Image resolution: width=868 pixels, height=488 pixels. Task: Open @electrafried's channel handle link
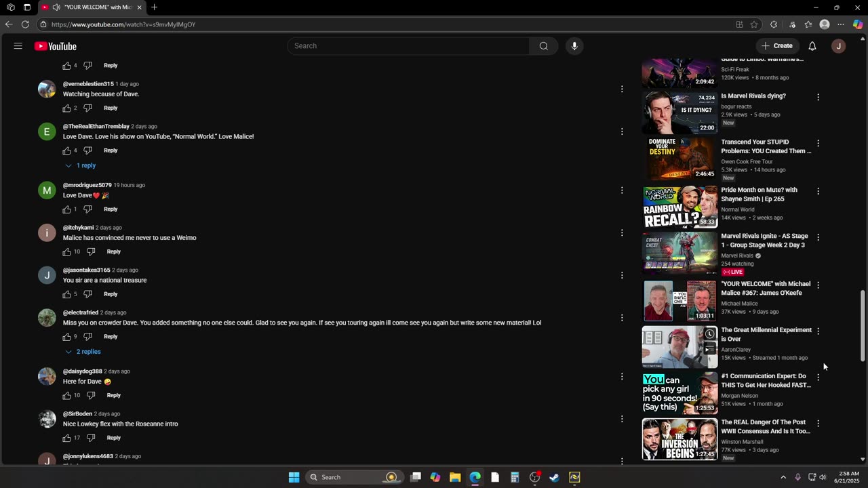(81, 312)
